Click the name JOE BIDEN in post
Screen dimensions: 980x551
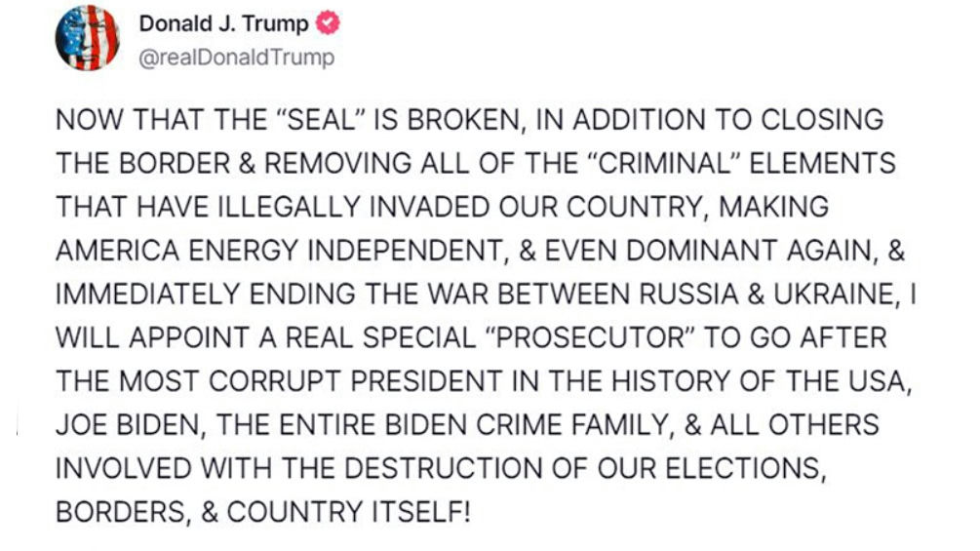pyautogui.click(x=127, y=425)
